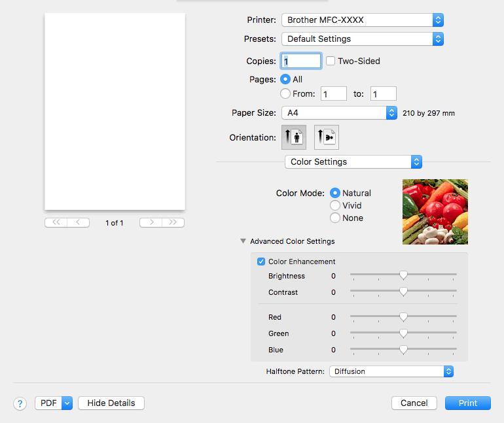504x423 pixels.
Task: Enable the Two-Sided checkbox
Action: tap(331, 61)
